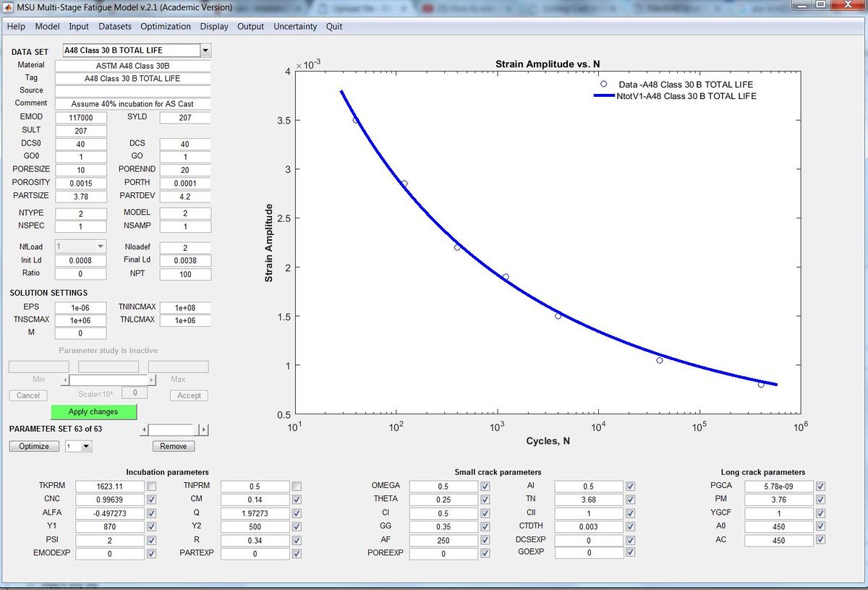The height and width of the screenshot is (590, 868).
Task: Open the NfLoad dropdown
Action: 101,247
